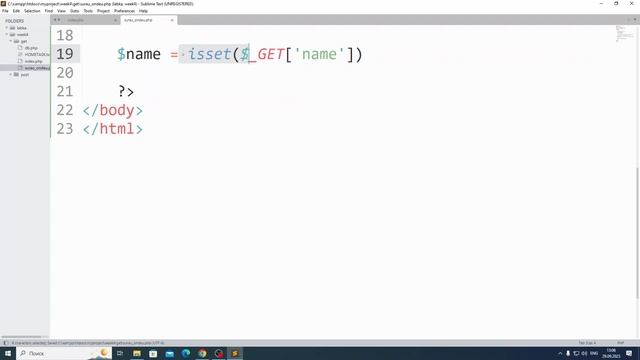Click the $name variable on line 19
This screenshot has height=360, width=640.
coord(139,54)
